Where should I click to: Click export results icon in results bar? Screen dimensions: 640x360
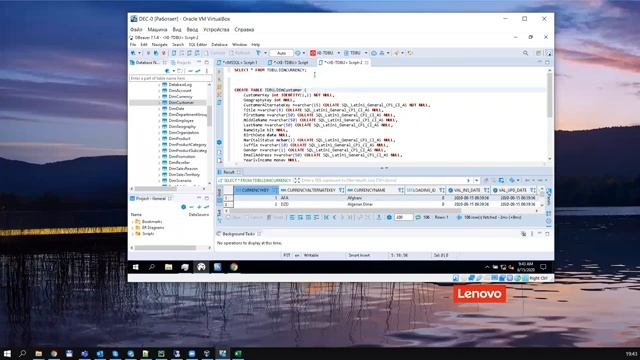[379, 218]
